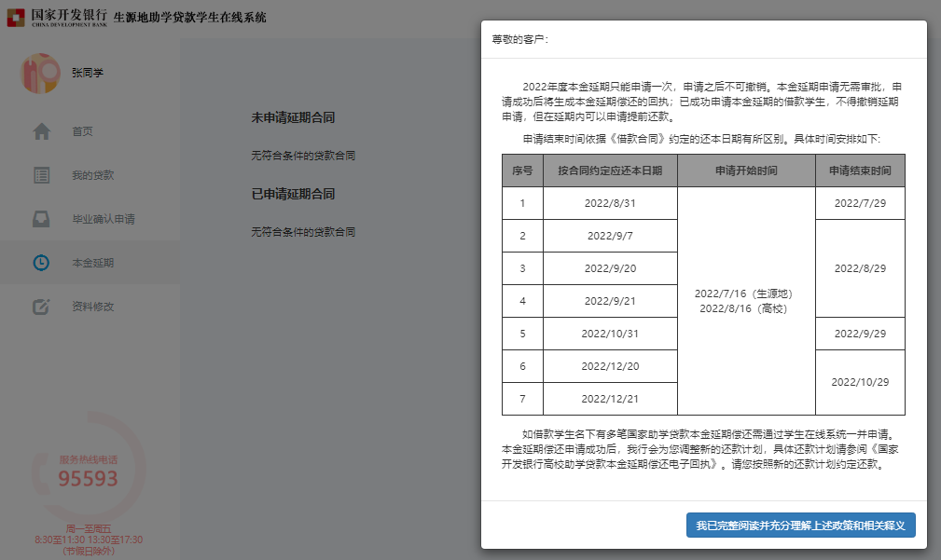This screenshot has width=941, height=560.
Task: Select the highlighted 本金延期 sidebar entry
Action: (x=92, y=263)
